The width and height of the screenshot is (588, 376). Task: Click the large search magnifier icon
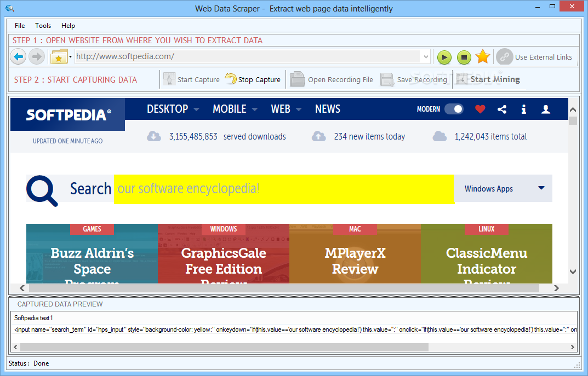point(42,190)
